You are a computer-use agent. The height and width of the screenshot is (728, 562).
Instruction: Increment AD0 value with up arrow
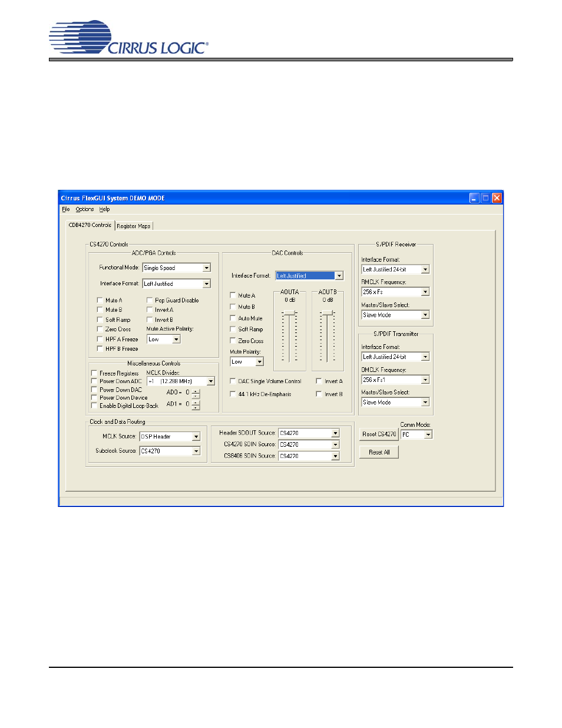(x=196, y=391)
